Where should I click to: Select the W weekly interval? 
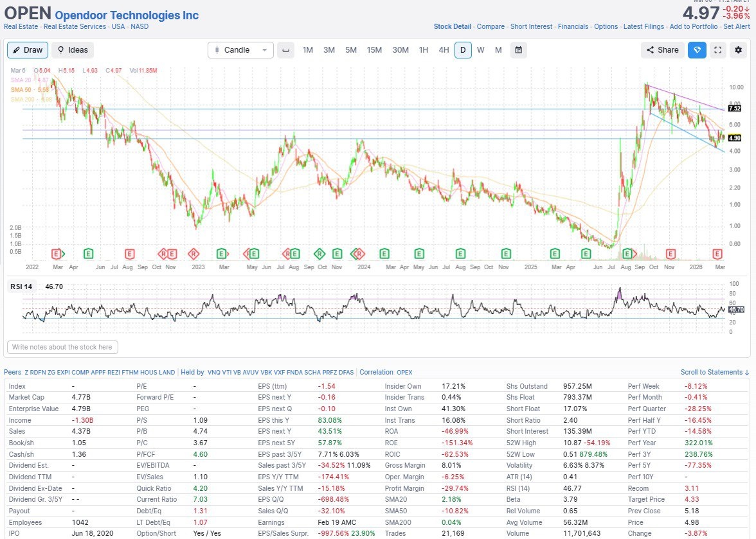(481, 50)
